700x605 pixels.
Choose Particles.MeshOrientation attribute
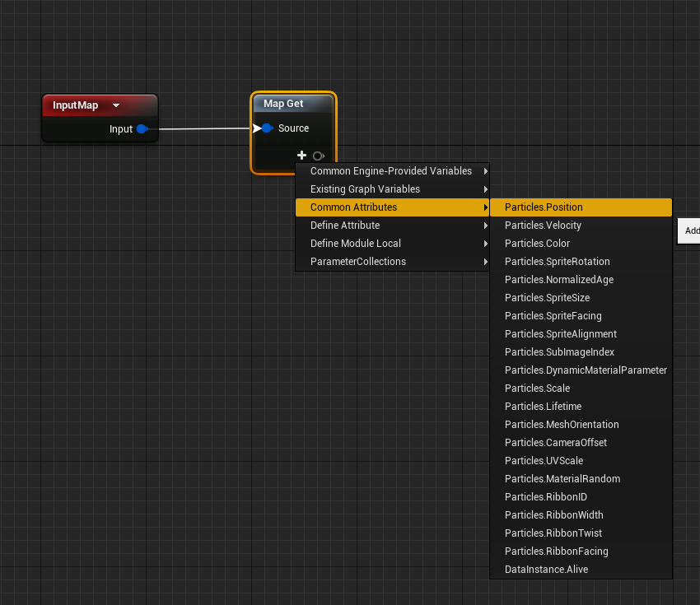click(581, 424)
